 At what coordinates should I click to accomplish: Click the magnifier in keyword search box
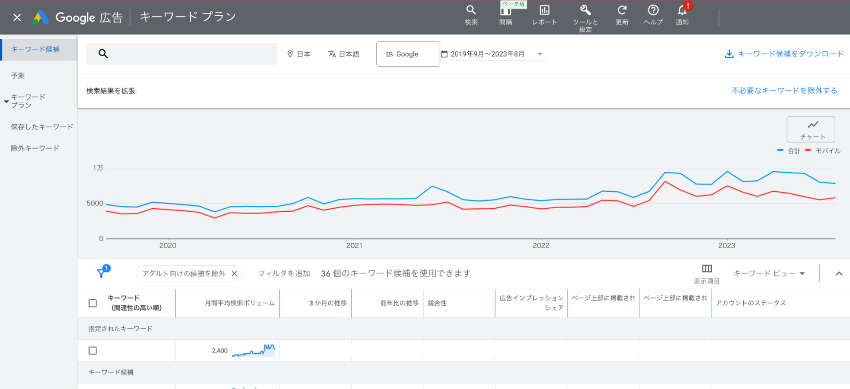(104, 54)
